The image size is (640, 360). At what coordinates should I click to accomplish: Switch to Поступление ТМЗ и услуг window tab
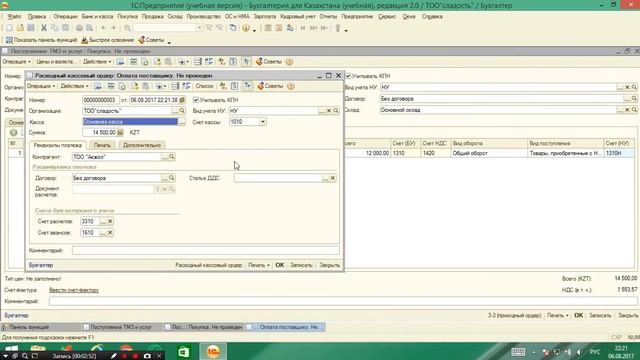point(121,327)
